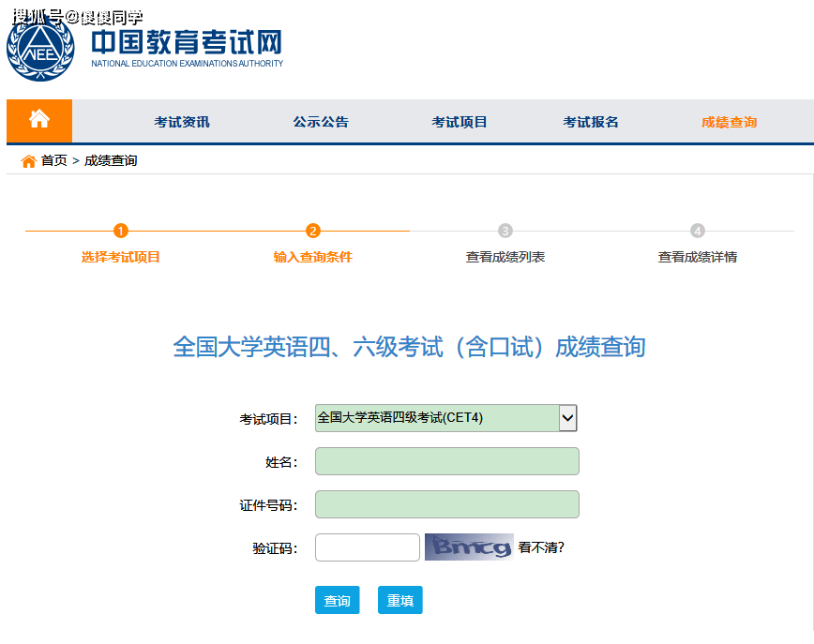Click the 查询 query button
The width and height of the screenshot is (814, 644).
pos(337,600)
